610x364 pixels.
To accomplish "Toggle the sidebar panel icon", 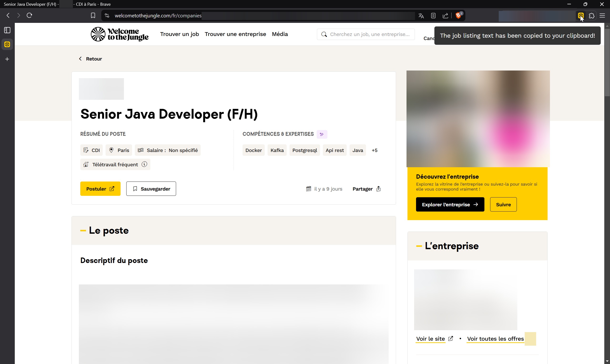I will pyautogui.click(x=7, y=30).
